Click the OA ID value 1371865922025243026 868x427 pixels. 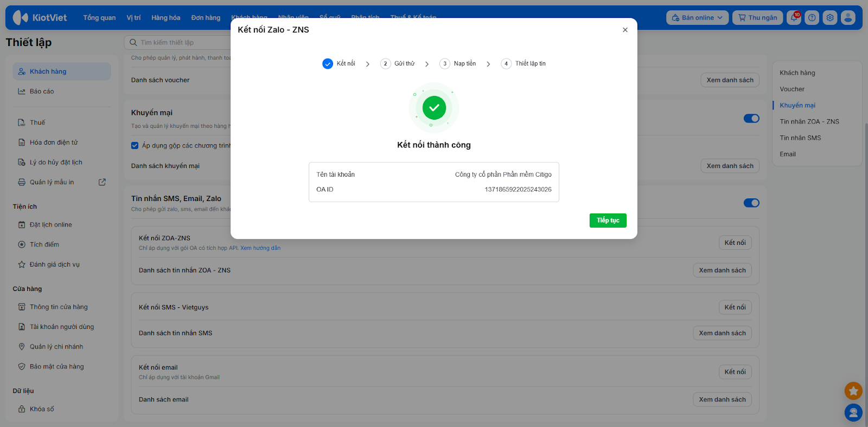coord(518,190)
